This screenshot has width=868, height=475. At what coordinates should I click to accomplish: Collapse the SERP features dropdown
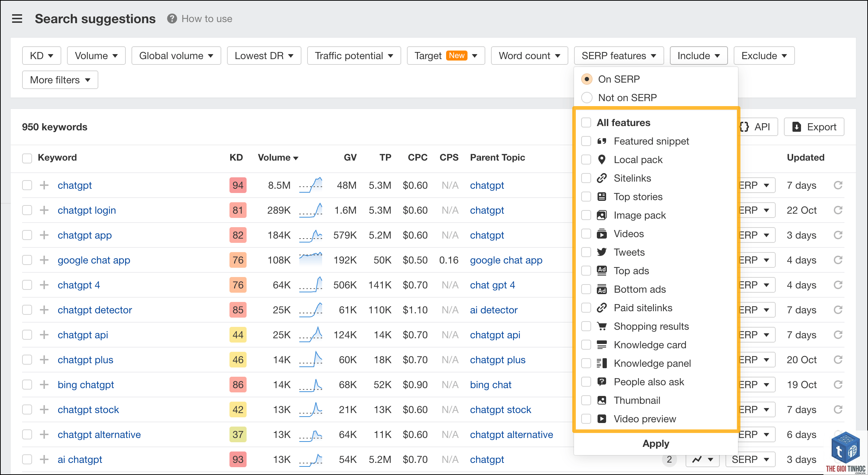tap(619, 56)
